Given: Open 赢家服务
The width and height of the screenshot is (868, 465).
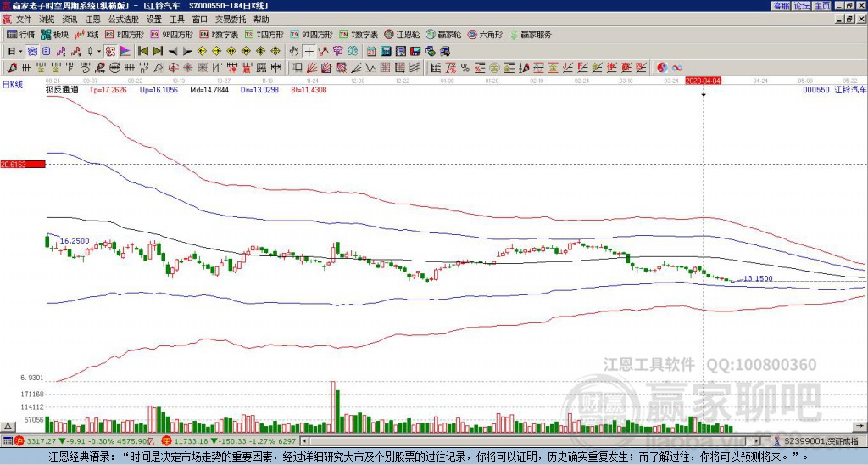Looking at the screenshot, I should coord(531,35).
